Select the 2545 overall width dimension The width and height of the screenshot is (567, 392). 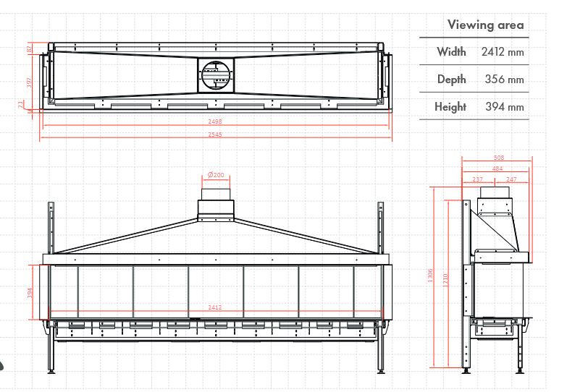(215, 135)
